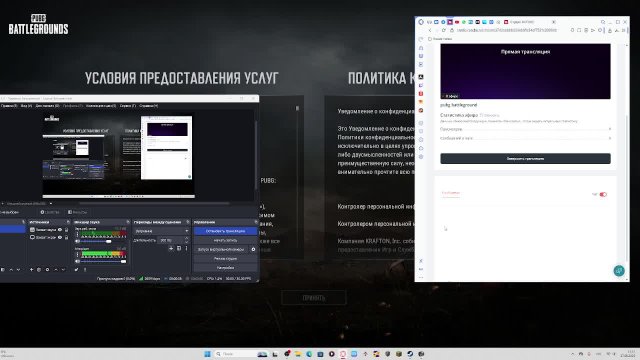Click the Windows Start button

pyautogui.click(x=207, y=354)
